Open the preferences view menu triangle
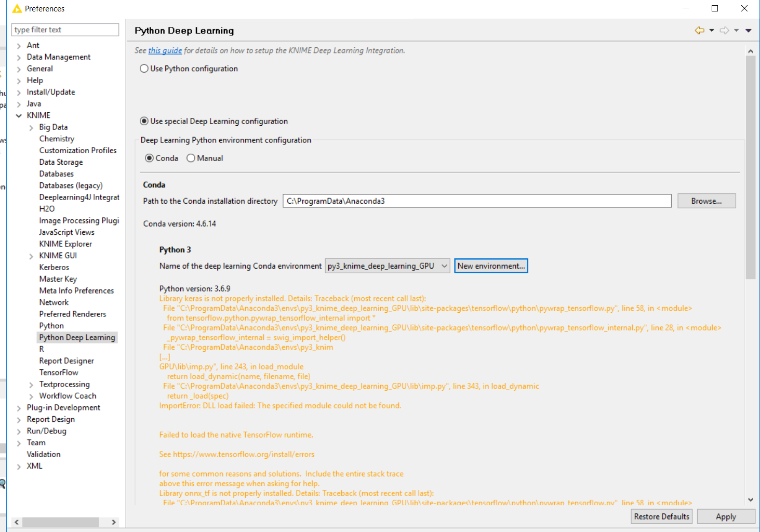 749,31
